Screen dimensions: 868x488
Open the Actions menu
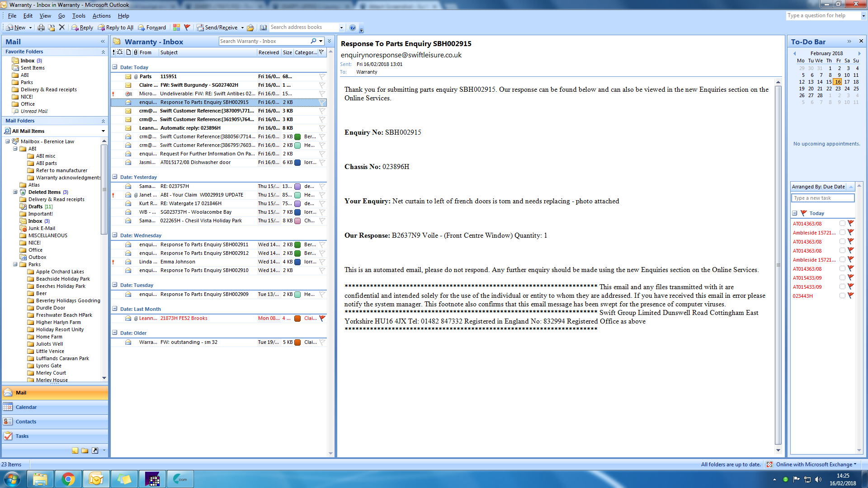tap(101, 16)
